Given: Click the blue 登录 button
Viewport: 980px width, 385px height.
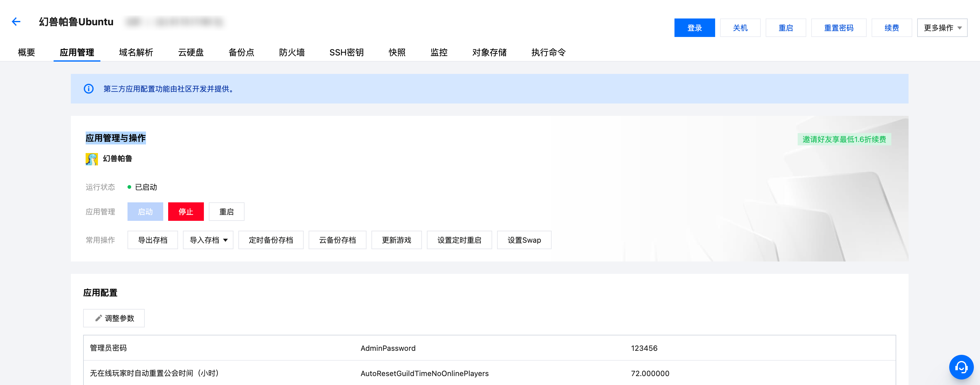Looking at the screenshot, I should click(x=694, y=28).
